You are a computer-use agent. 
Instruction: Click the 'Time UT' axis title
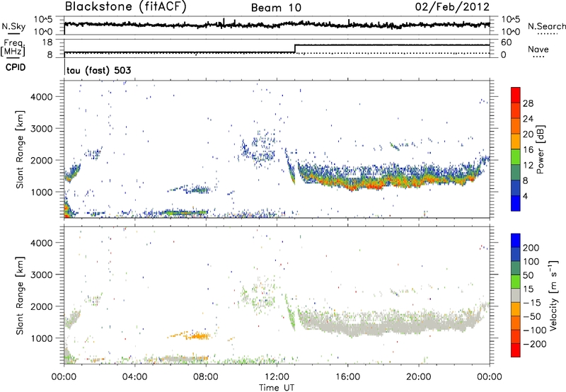277,388
